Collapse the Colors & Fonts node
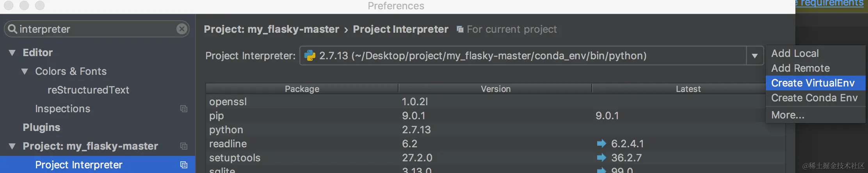This screenshot has width=868, height=173. (25, 71)
